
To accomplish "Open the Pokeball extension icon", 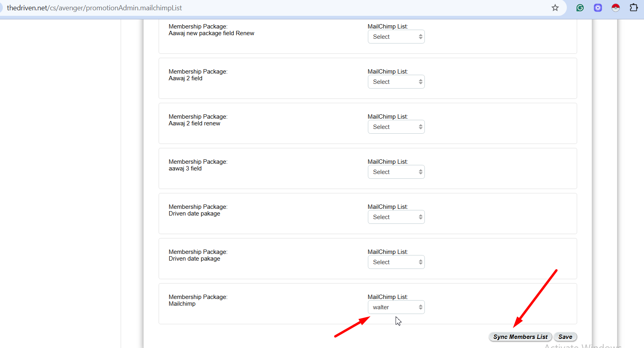I will tap(616, 8).
